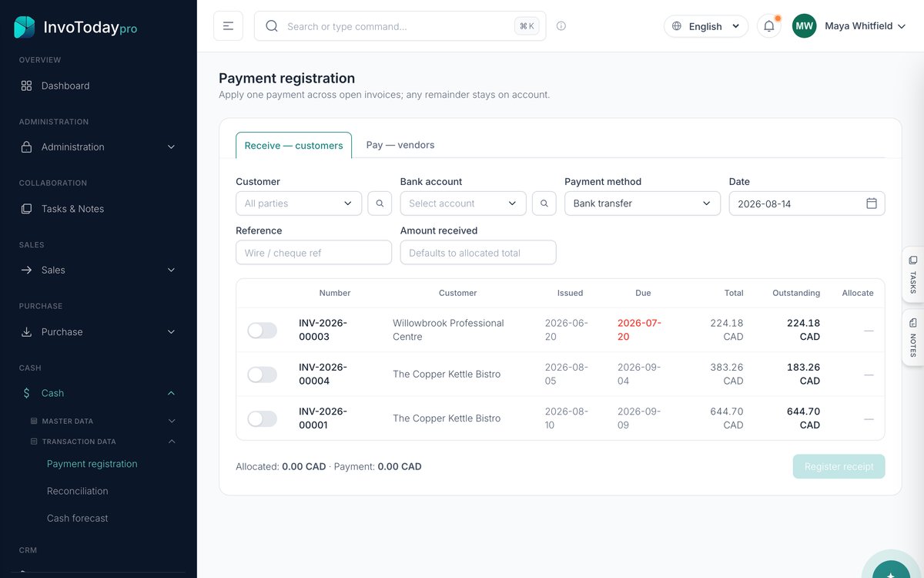924x578 pixels.
Task: Click the search icon beside the Customer field
Action: point(380,203)
